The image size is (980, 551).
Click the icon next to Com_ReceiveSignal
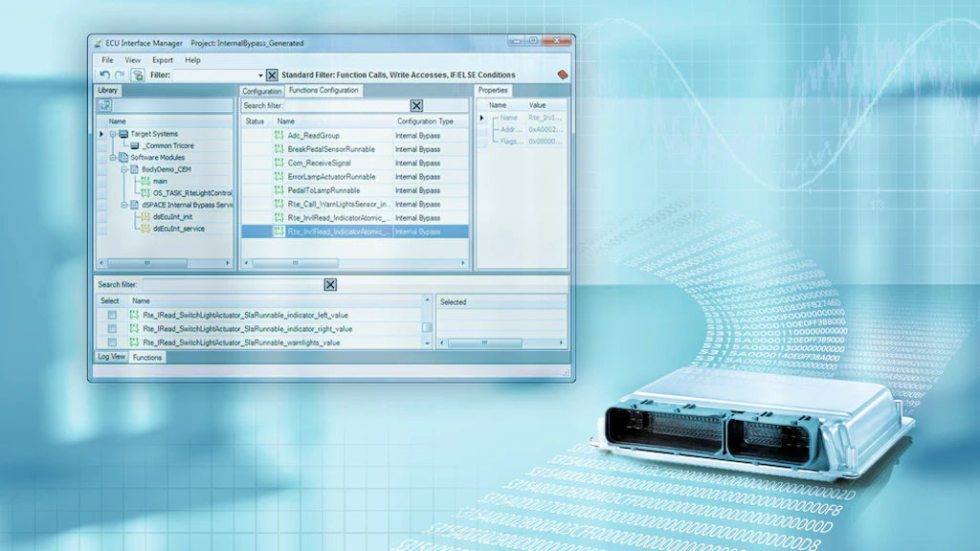(278, 163)
